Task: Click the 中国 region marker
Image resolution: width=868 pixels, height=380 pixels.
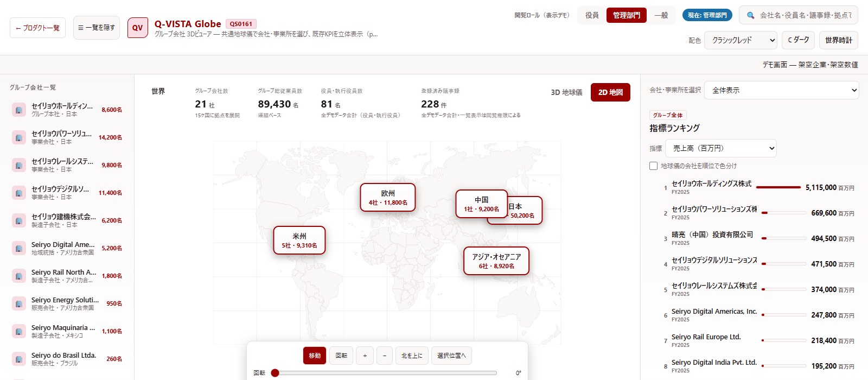Action: [482, 204]
